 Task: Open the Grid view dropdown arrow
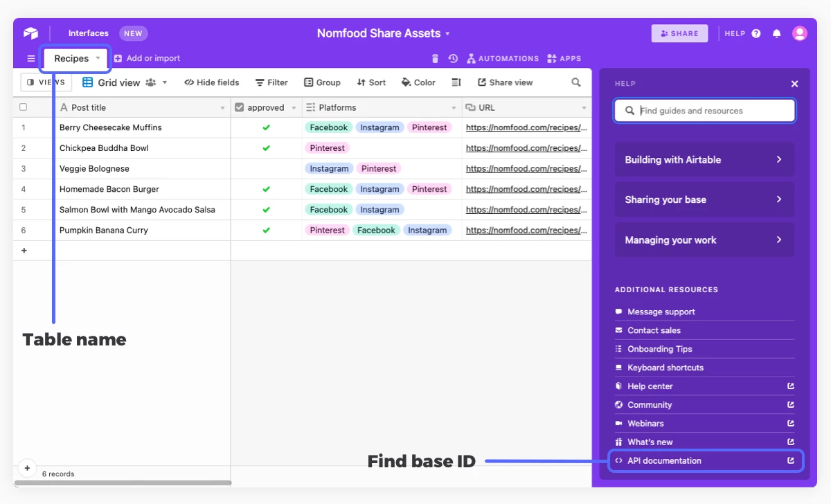pos(165,82)
